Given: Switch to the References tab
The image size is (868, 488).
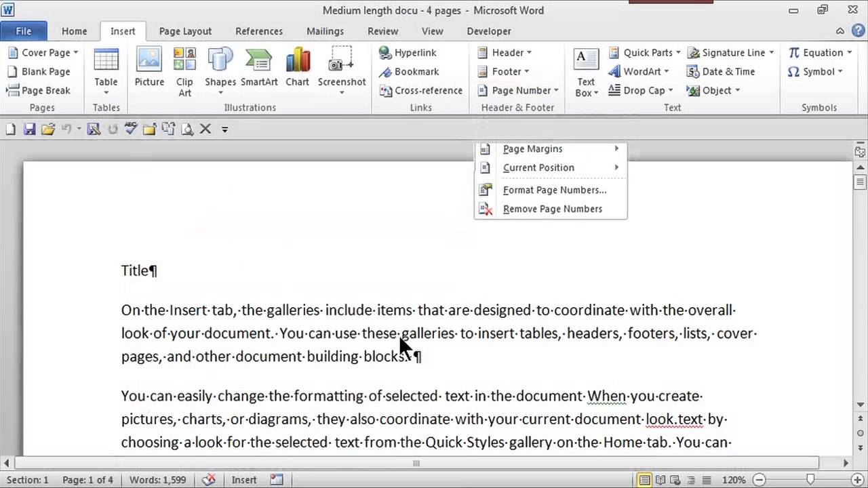Looking at the screenshot, I should 259,31.
